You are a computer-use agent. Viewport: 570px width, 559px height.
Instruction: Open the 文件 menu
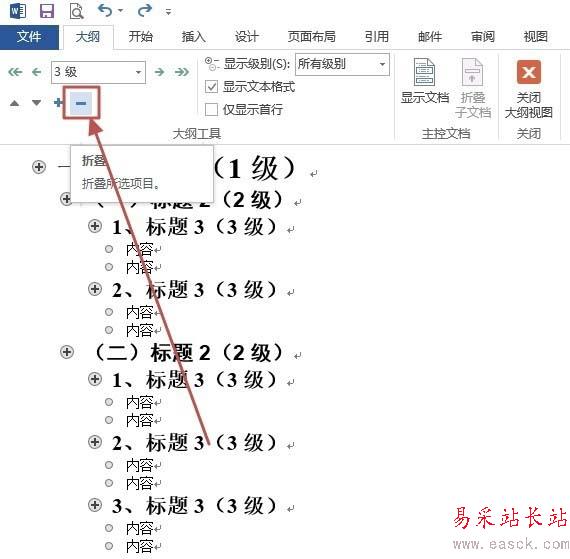pyautogui.click(x=29, y=37)
